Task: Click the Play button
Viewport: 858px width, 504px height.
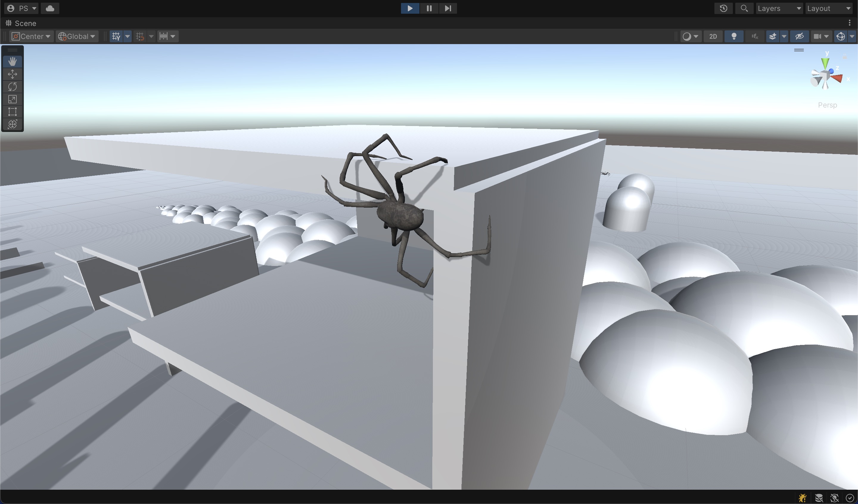Action: (x=410, y=8)
